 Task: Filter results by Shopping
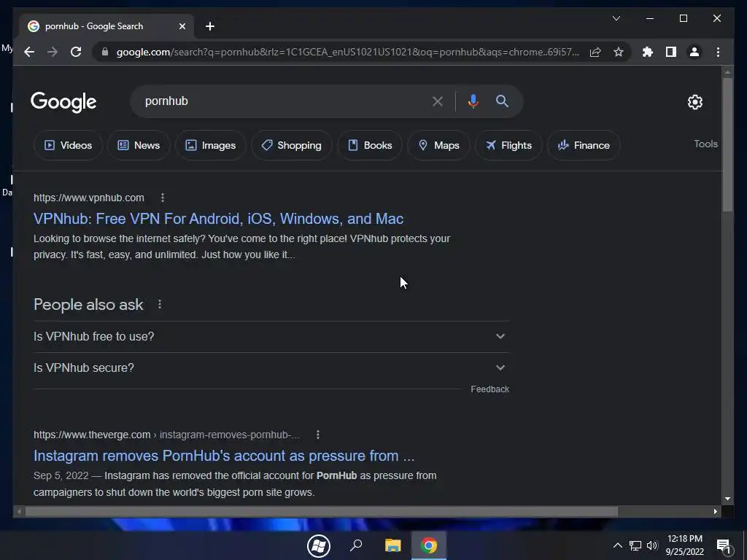291,145
